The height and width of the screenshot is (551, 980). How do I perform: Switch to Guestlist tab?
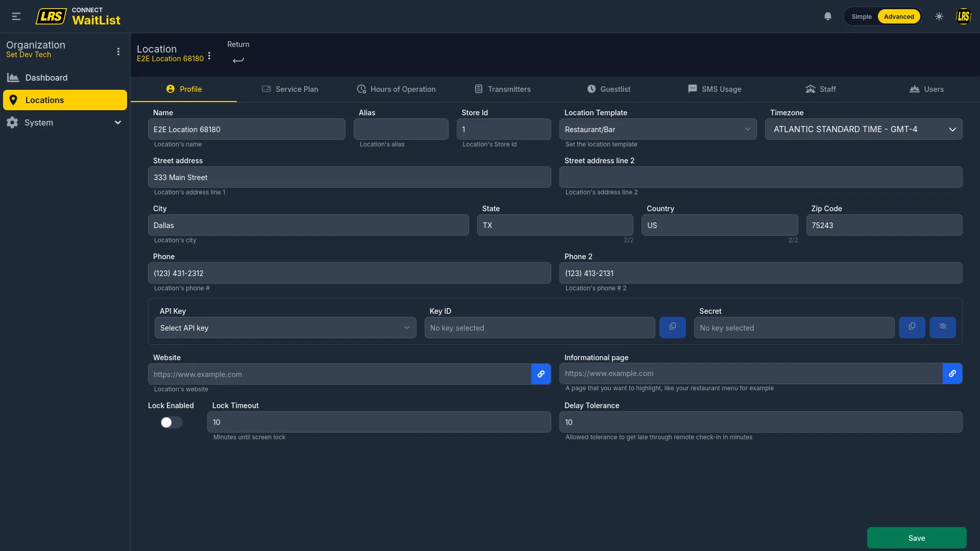click(x=608, y=89)
